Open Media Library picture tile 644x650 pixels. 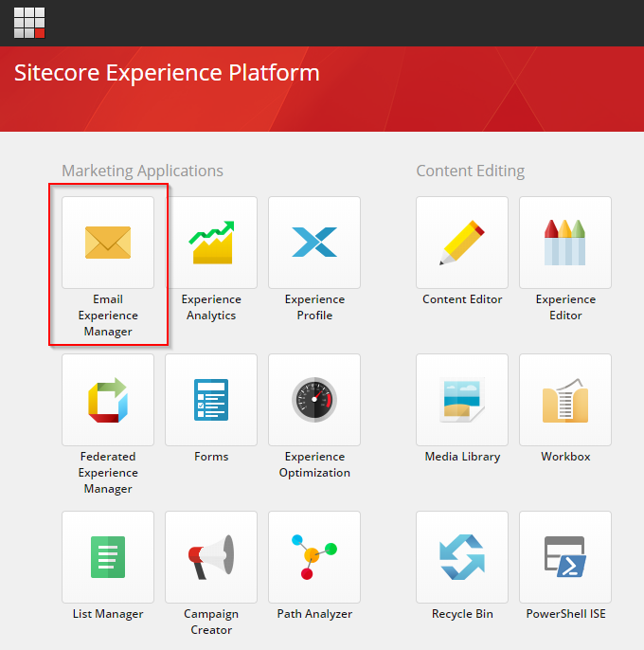tap(462, 400)
